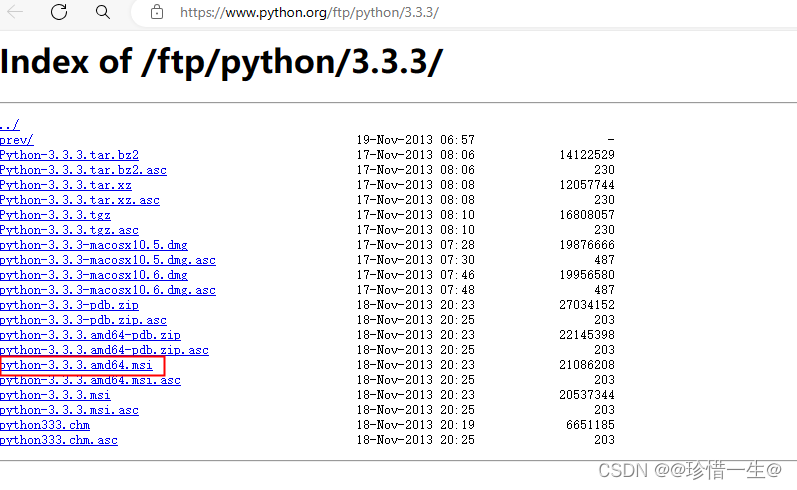The width and height of the screenshot is (797, 490).
Task: Click date 17-Nov-2013 07:30
Action: pos(415,260)
